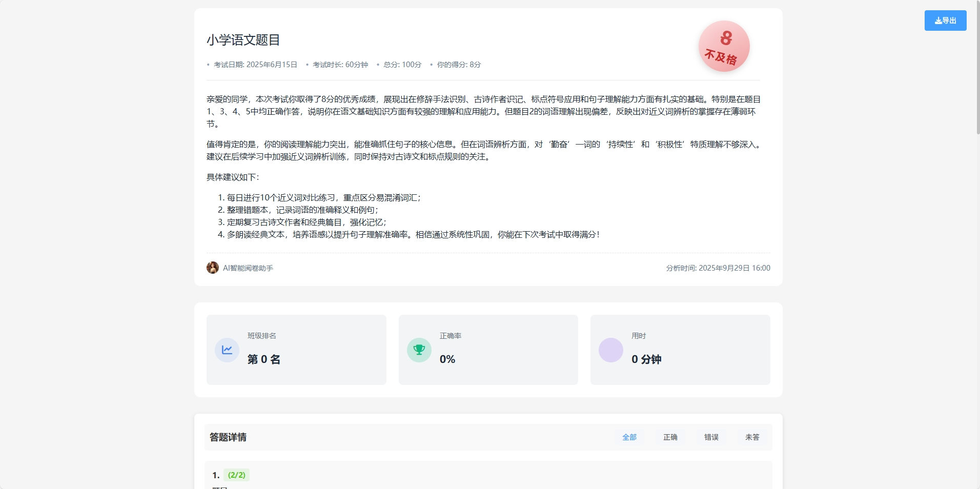The image size is (980, 489).
Task: Click the 0% accuracy value
Action: click(x=447, y=359)
